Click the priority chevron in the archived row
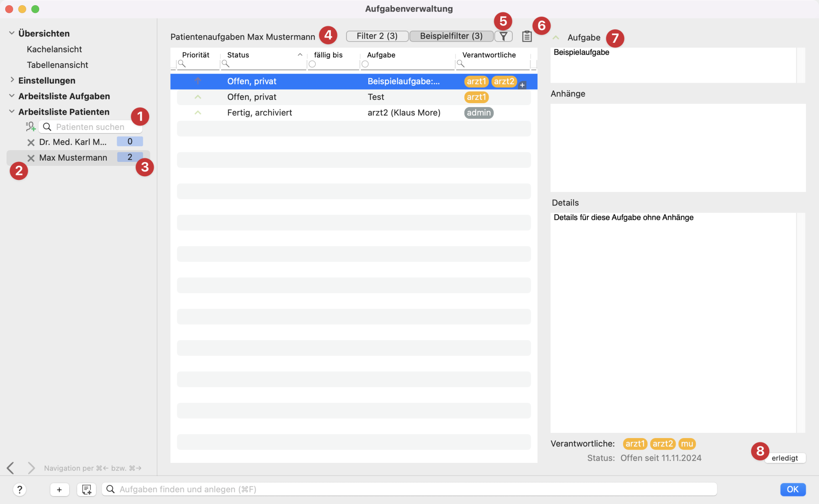Screen dimensions: 819x504 [198, 113]
